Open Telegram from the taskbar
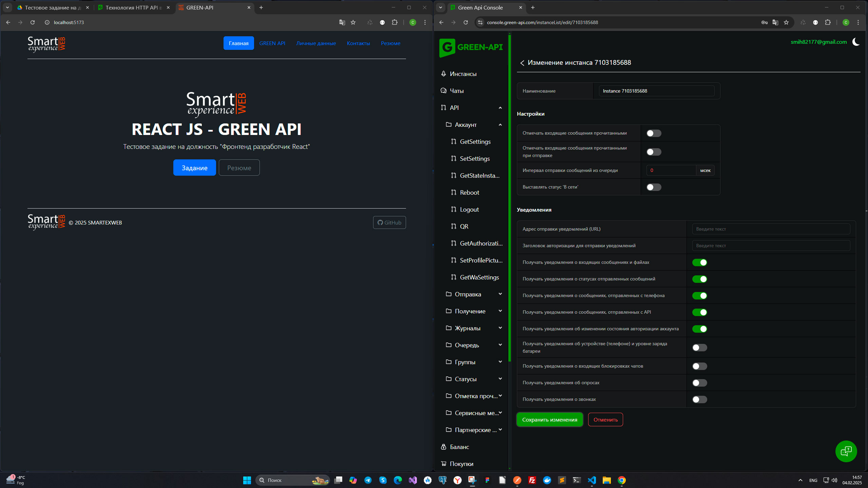 (368, 480)
